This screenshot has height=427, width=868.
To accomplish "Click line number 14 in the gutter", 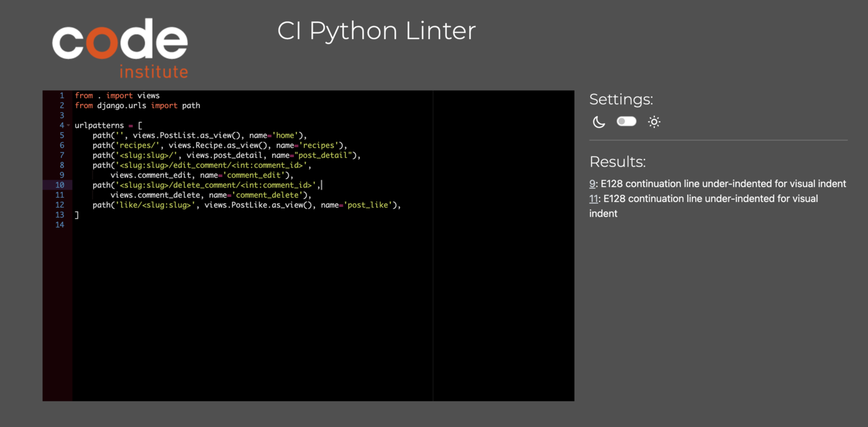I will 60,225.
